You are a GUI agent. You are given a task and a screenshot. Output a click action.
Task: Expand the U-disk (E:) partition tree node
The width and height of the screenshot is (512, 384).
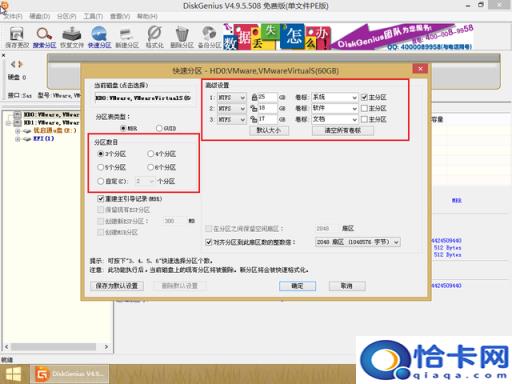coord(17,131)
